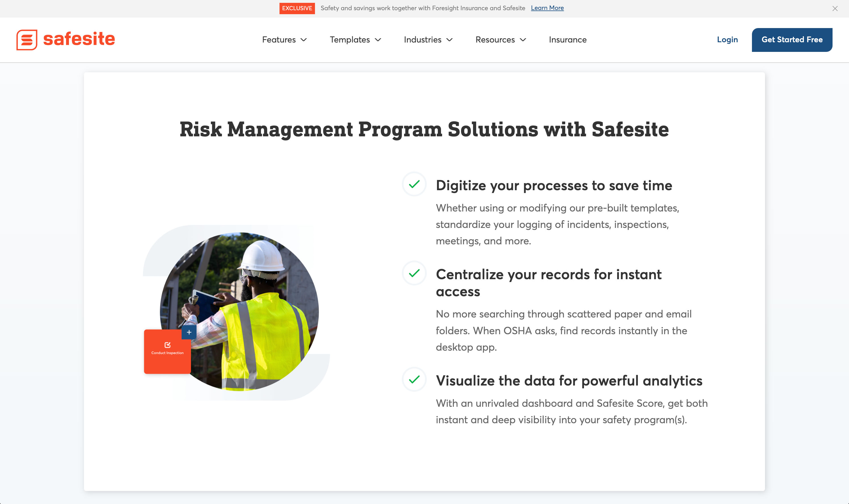Click the Risk Management Program Solutions heading

424,129
